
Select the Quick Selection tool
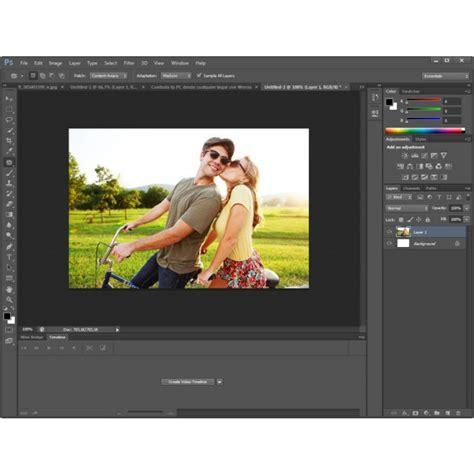(x=9, y=131)
